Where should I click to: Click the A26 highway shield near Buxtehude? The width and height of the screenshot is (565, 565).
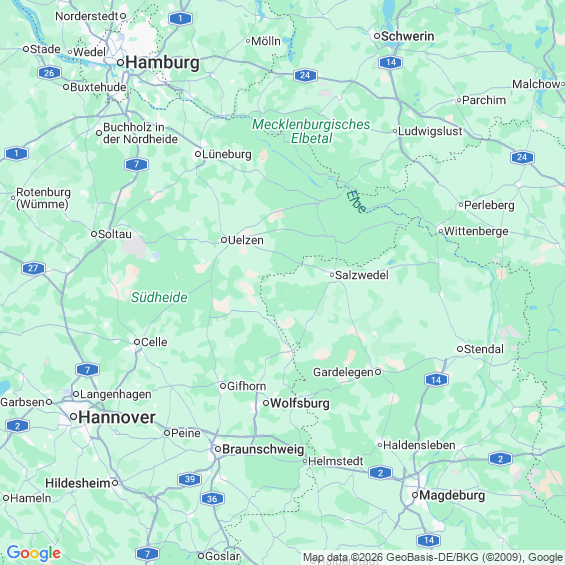[x=49, y=73]
